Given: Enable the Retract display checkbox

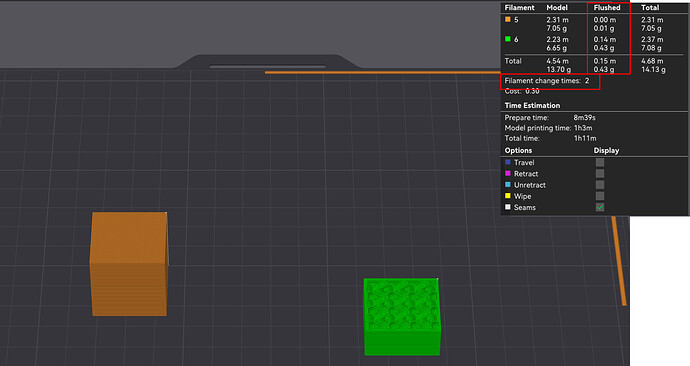Looking at the screenshot, I should coord(600,174).
